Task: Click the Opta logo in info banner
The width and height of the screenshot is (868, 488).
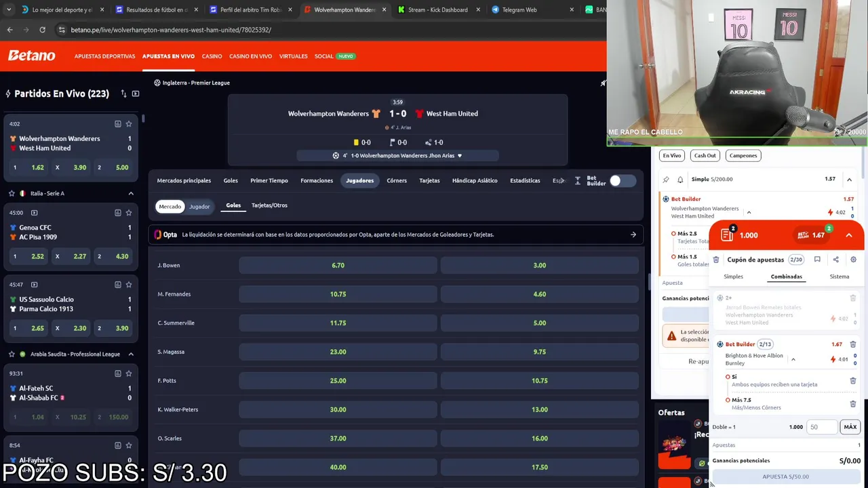Action: pyautogui.click(x=165, y=235)
